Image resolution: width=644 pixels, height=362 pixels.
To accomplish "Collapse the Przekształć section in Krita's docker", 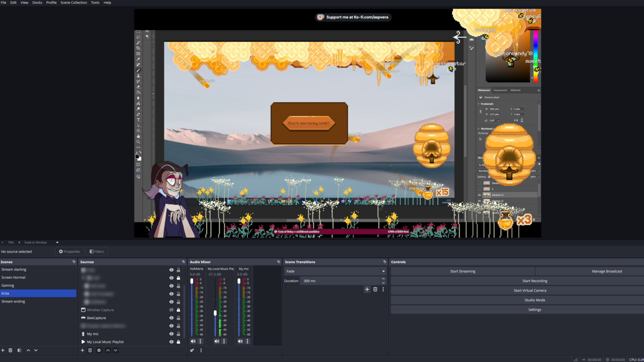I will [x=478, y=104].
